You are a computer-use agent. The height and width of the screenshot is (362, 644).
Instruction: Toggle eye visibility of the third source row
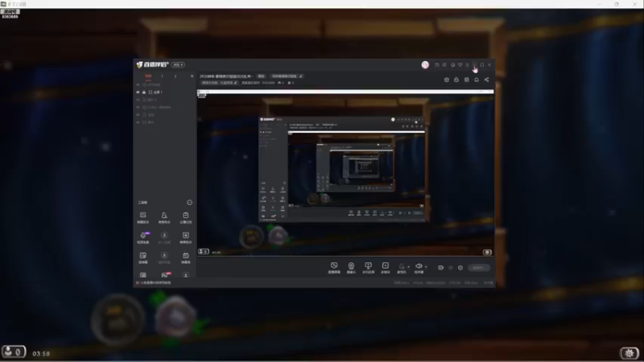138,100
